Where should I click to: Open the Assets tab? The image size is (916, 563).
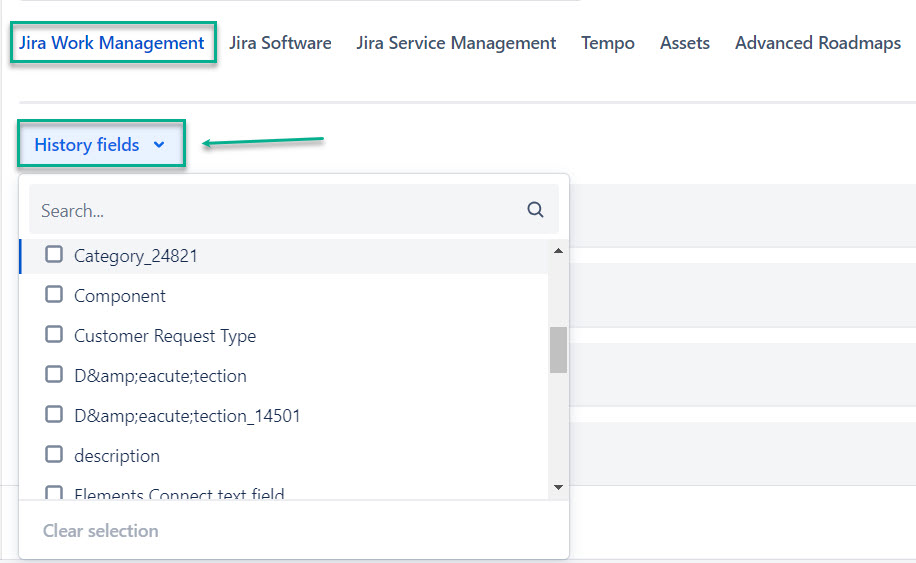(685, 44)
